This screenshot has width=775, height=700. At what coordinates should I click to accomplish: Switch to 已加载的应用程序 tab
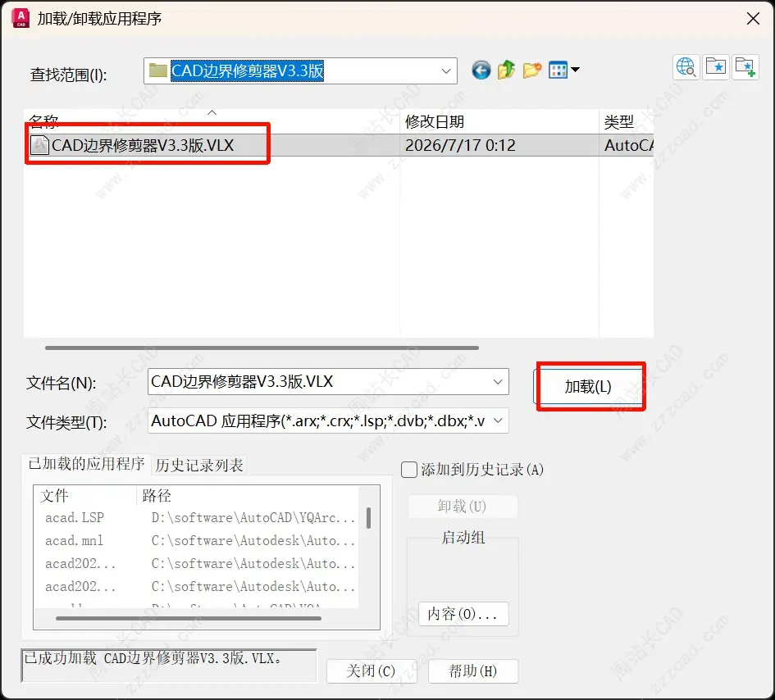coord(86,464)
